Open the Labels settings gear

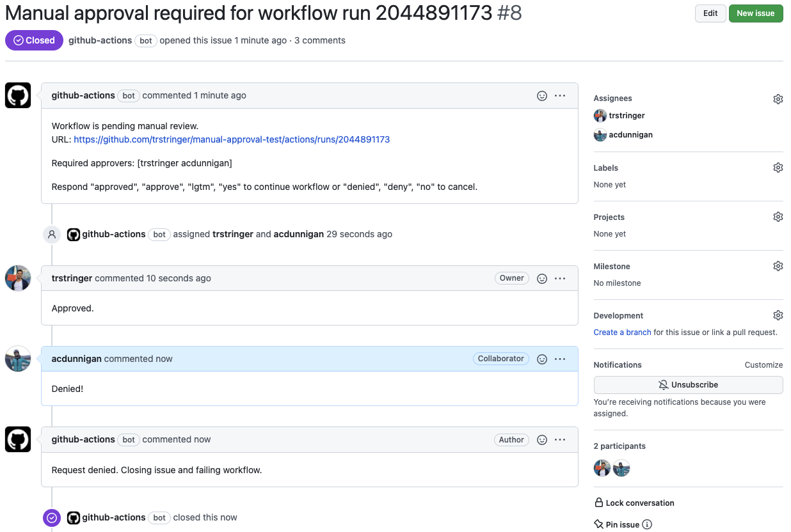pyautogui.click(x=778, y=167)
